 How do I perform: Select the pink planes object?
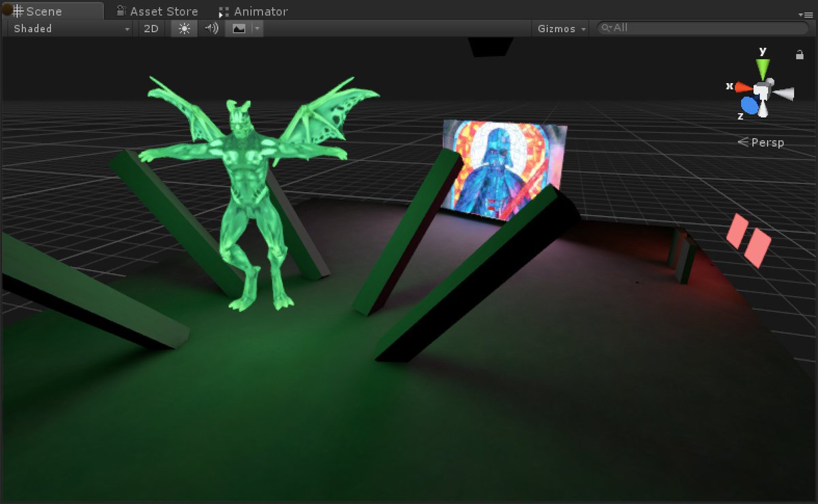(748, 240)
